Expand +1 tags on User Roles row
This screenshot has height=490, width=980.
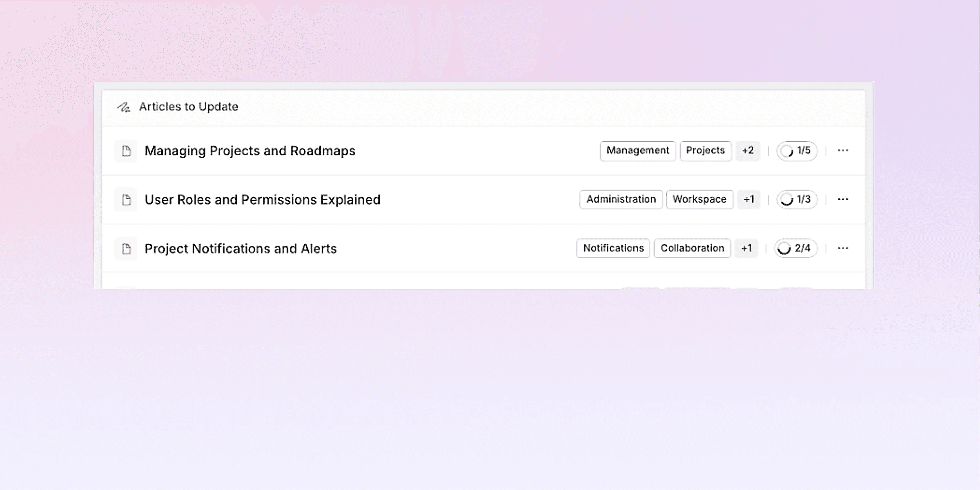[748, 199]
